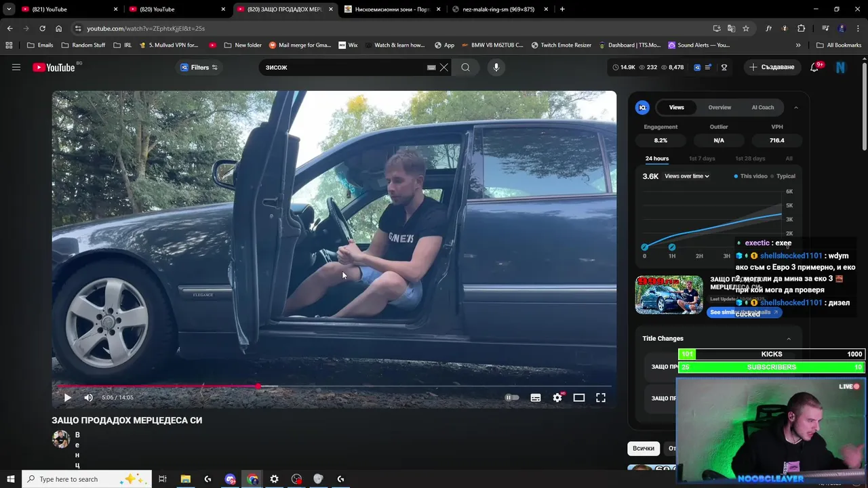868x488 pixels.
Task: Bookmark this page with the star
Action: [746, 28]
